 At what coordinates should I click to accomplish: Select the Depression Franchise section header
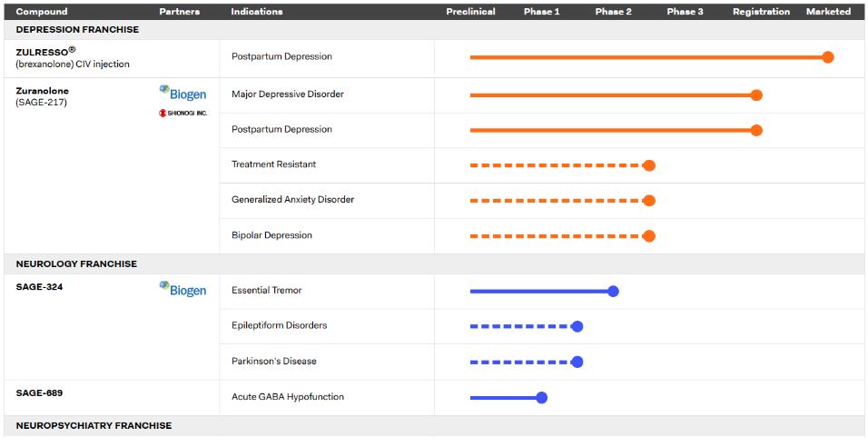pyautogui.click(x=77, y=29)
